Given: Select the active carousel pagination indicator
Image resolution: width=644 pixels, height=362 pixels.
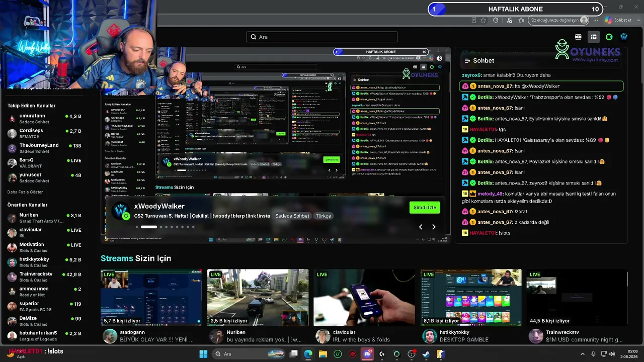Looking at the screenshot, I should (148, 227).
